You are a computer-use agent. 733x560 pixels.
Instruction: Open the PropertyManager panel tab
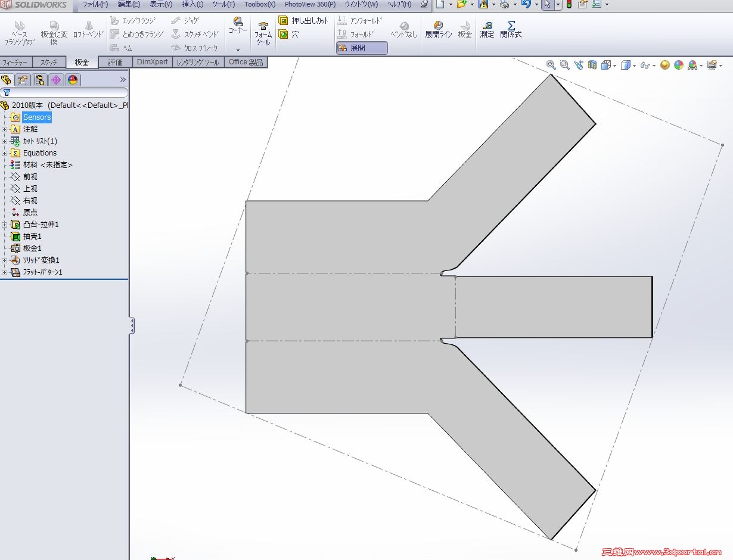[23, 80]
